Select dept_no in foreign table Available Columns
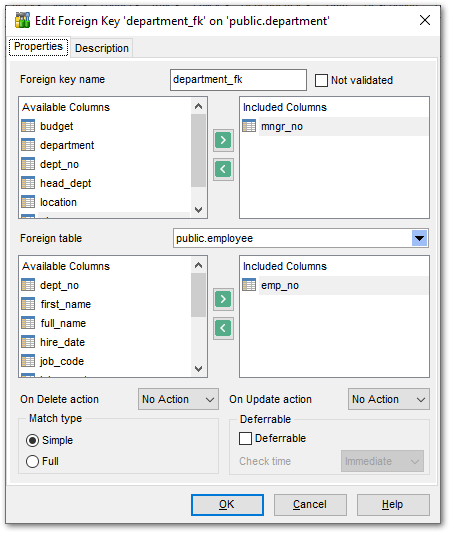 59,285
